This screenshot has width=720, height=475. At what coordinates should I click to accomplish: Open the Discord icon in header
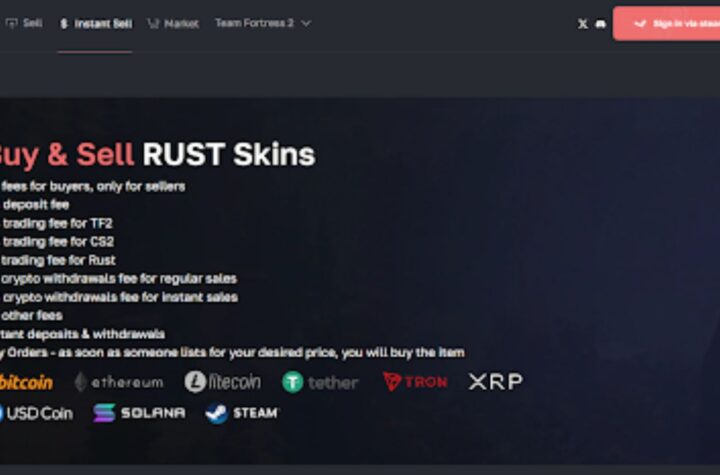coord(601,24)
